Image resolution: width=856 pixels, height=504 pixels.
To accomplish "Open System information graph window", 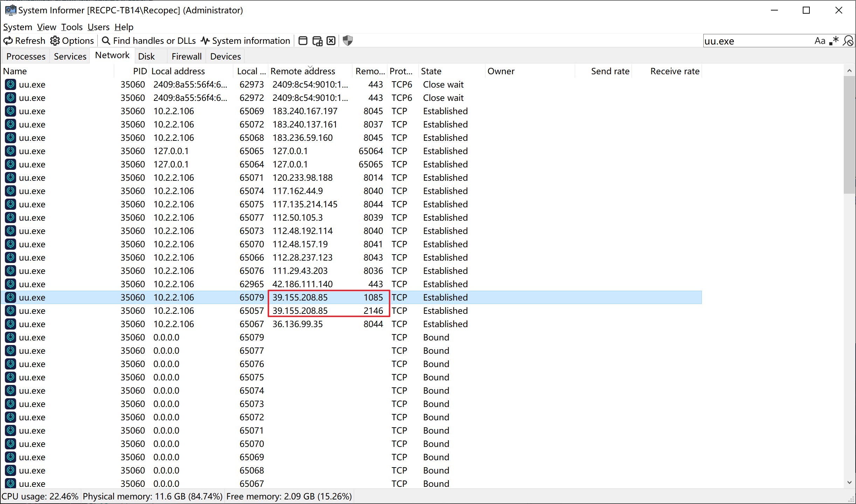I will [x=246, y=41].
